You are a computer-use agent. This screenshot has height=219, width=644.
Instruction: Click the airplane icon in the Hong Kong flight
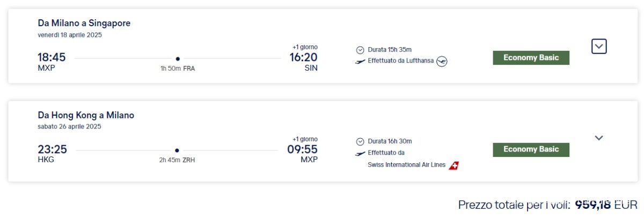pyautogui.click(x=360, y=153)
